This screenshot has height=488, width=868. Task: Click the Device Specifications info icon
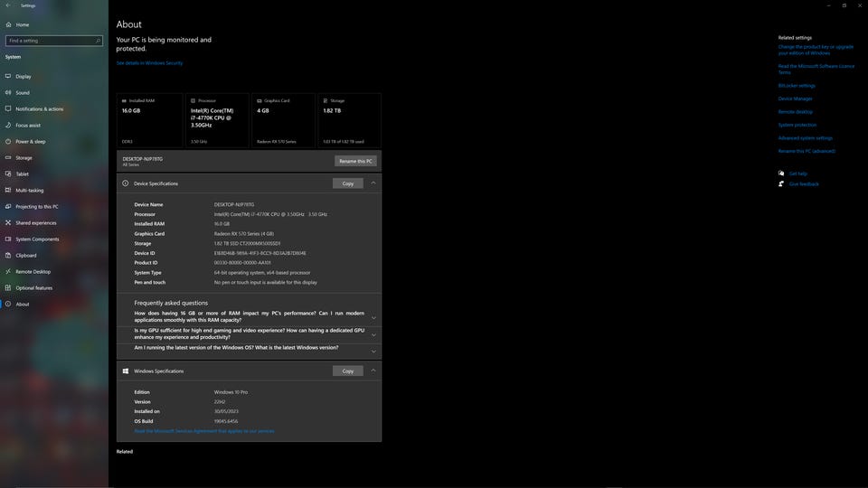125,183
